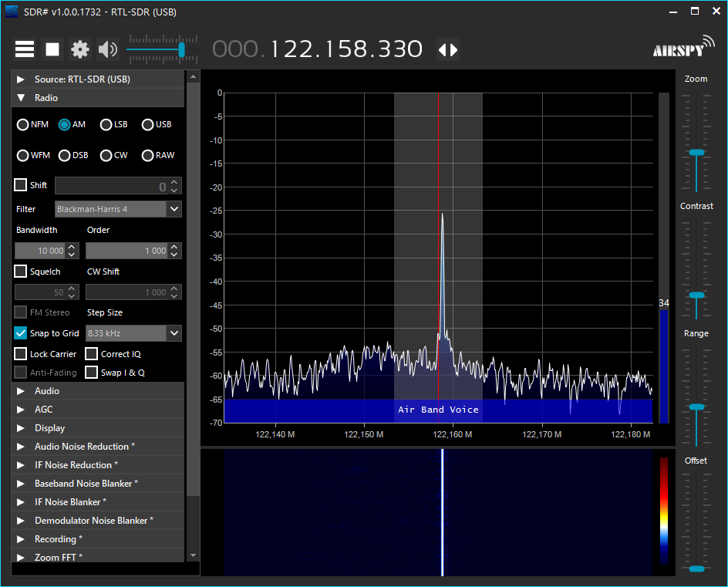Open the hamburger main menu
The image size is (728, 587).
25,49
